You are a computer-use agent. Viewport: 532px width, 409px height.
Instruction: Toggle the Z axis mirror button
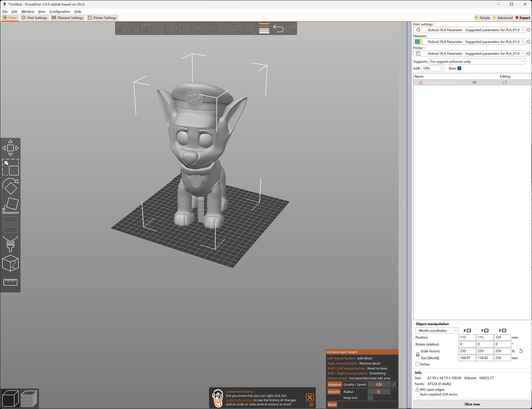coord(504,331)
